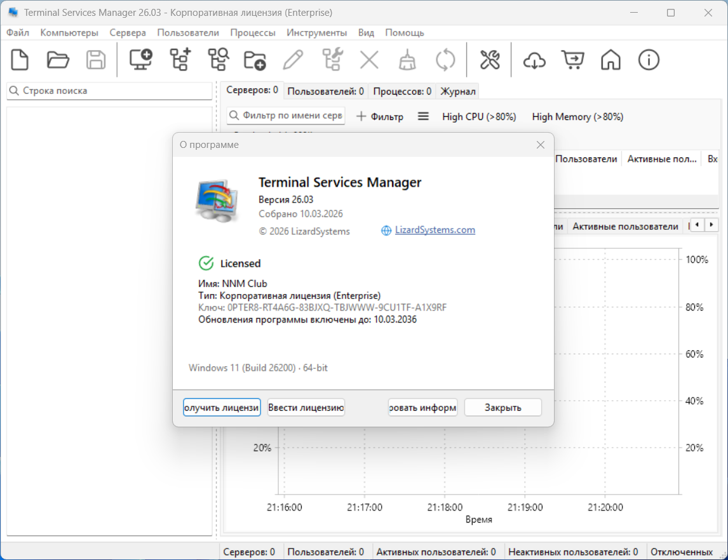Switch to the Журнал tab

[x=458, y=91]
